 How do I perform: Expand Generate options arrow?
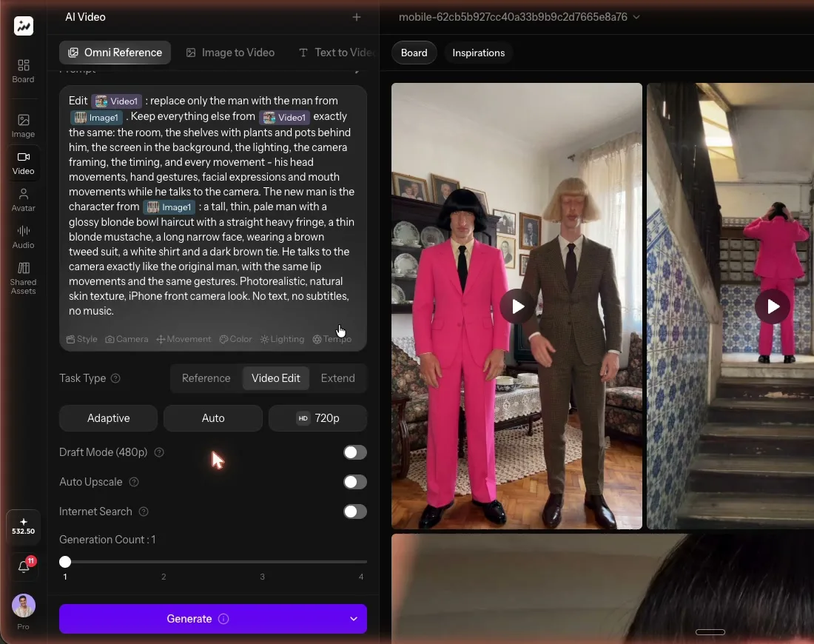[354, 619]
